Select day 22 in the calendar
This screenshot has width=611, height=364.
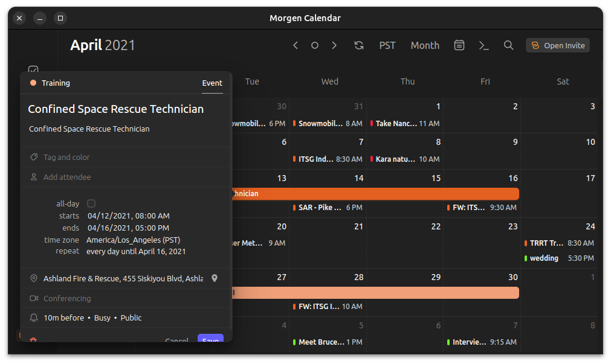[x=436, y=226]
